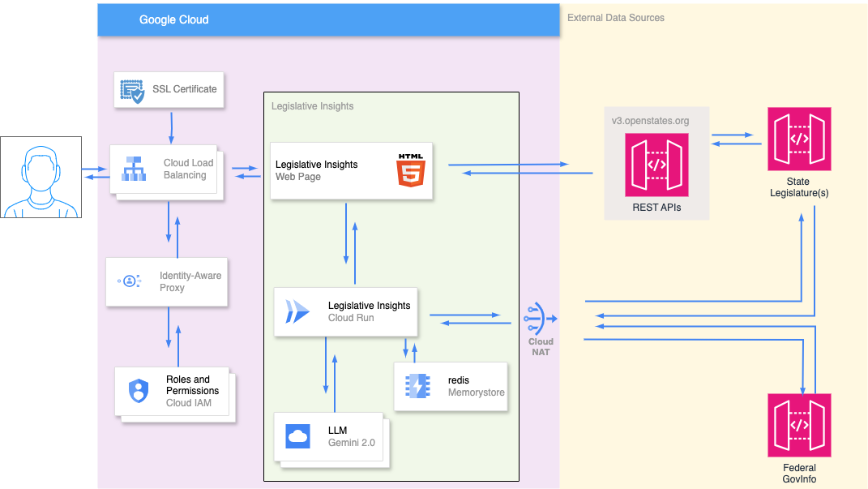Select the External Data Sources label
Image resolution: width=868 pixels, height=489 pixels.
(x=616, y=18)
